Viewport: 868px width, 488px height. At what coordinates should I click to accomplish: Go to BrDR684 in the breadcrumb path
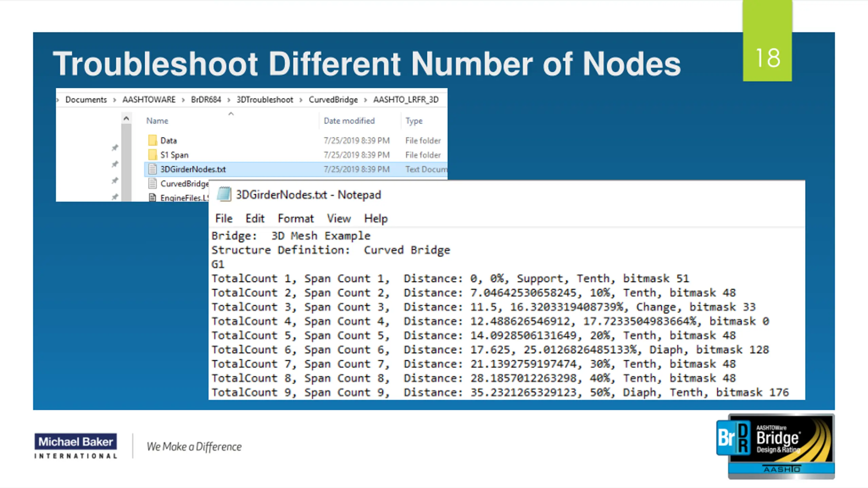(x=206, y=100)
